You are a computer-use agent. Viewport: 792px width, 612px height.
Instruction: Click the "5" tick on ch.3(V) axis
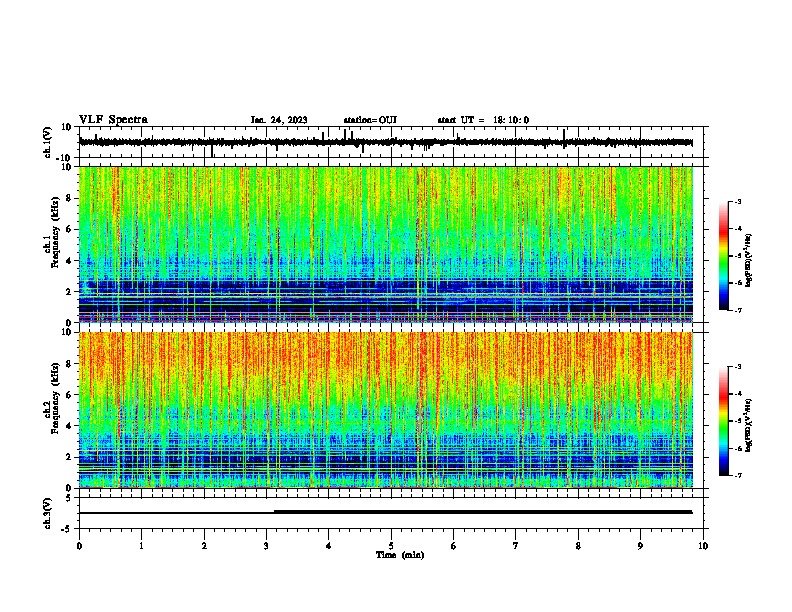pyautogui.click(x=69, y=497)
